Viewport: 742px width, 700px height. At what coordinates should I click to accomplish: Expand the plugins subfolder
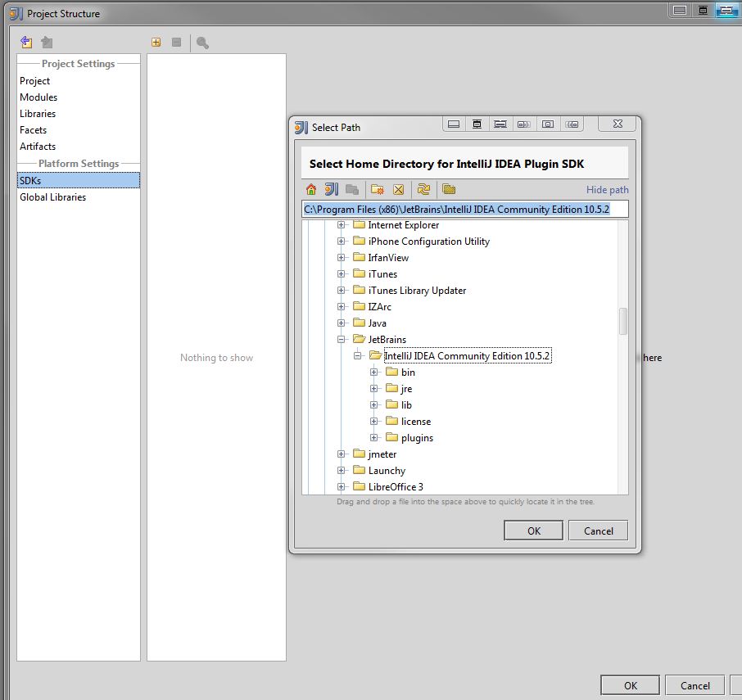(x=373, y=437)
